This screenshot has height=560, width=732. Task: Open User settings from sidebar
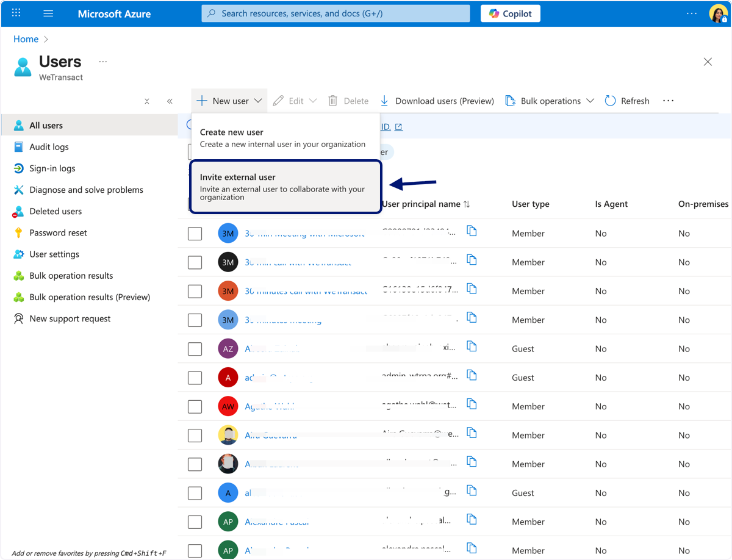(x=54, y=254)
